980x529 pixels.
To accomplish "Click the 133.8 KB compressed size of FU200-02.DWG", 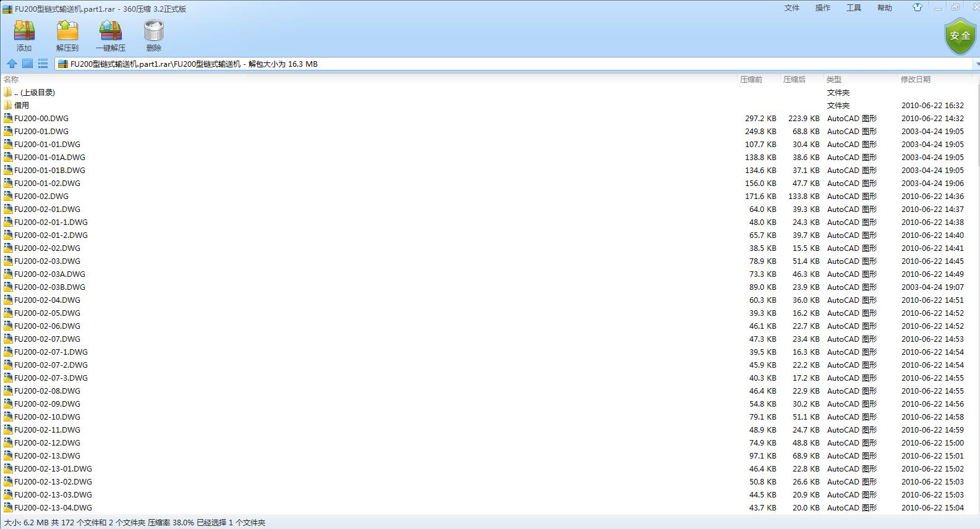I will tap(804, 196).
